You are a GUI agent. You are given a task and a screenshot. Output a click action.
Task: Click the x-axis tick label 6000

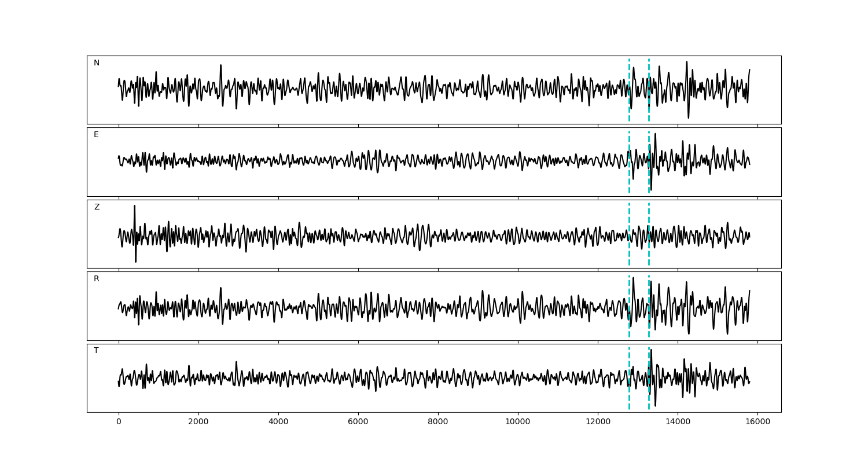(x=358, y=422)
